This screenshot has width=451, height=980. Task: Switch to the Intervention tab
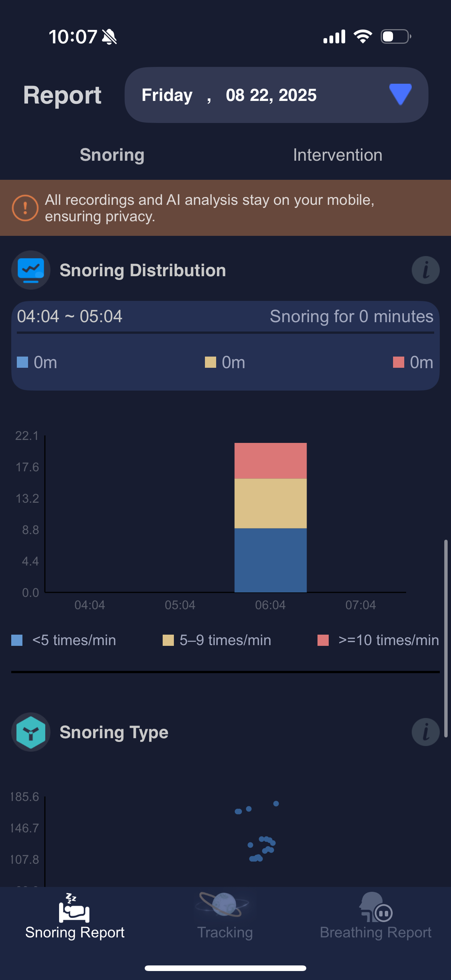(x=338, y=155)
